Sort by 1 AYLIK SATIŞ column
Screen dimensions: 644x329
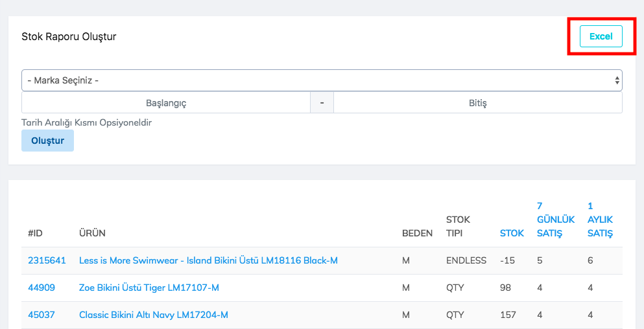click(x=600, y=220)
